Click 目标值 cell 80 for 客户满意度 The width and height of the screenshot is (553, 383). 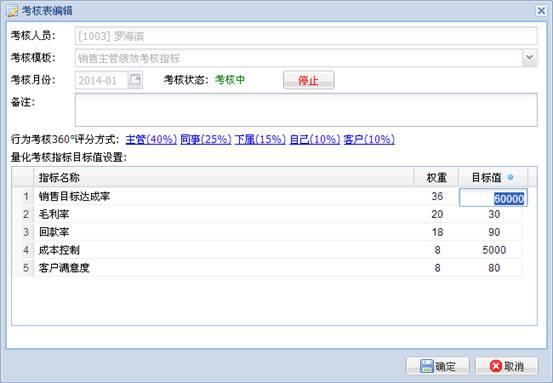point(494,268)
